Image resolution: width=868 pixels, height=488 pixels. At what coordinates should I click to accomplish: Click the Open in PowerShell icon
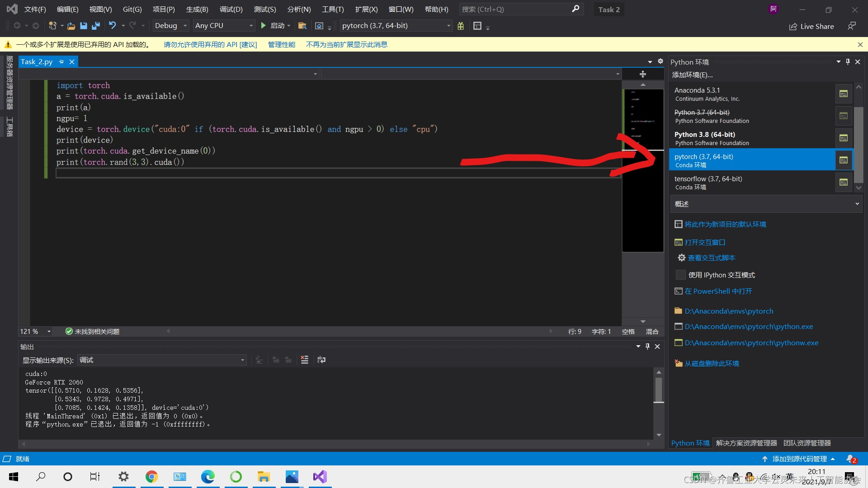click(679, 291)
